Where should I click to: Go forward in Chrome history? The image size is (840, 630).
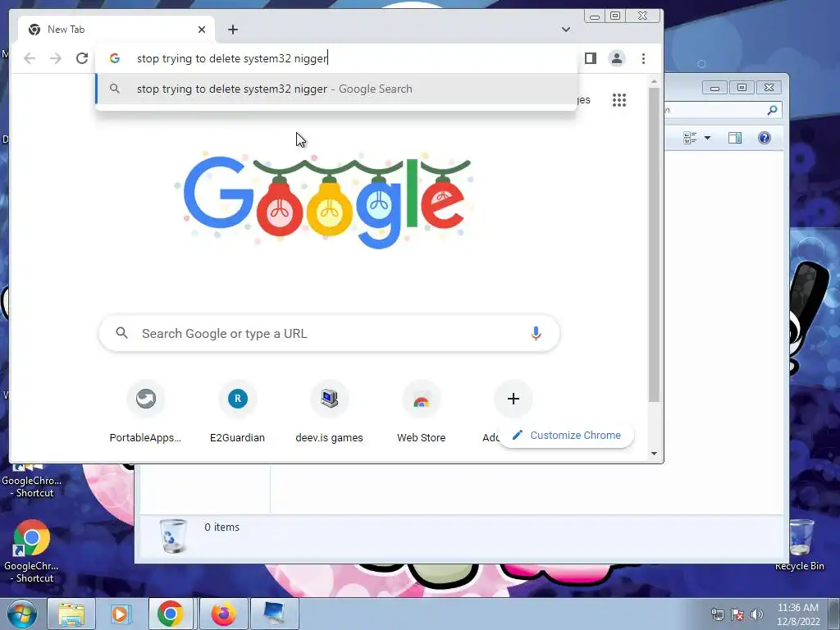(x=56, y=58)
